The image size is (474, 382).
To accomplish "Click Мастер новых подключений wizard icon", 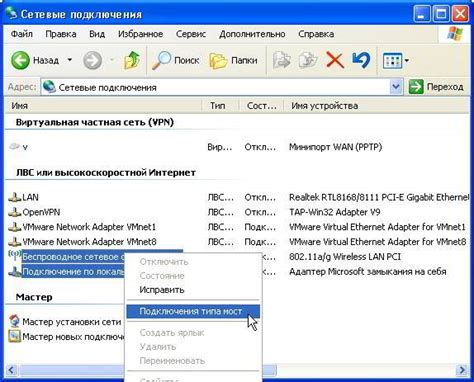I will point(14,336).
